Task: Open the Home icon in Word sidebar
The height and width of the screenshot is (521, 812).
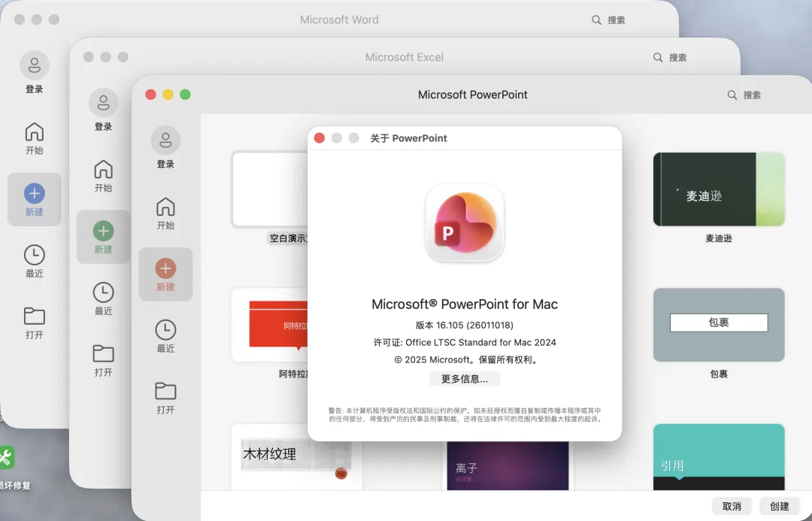Action: coord(34,132)
